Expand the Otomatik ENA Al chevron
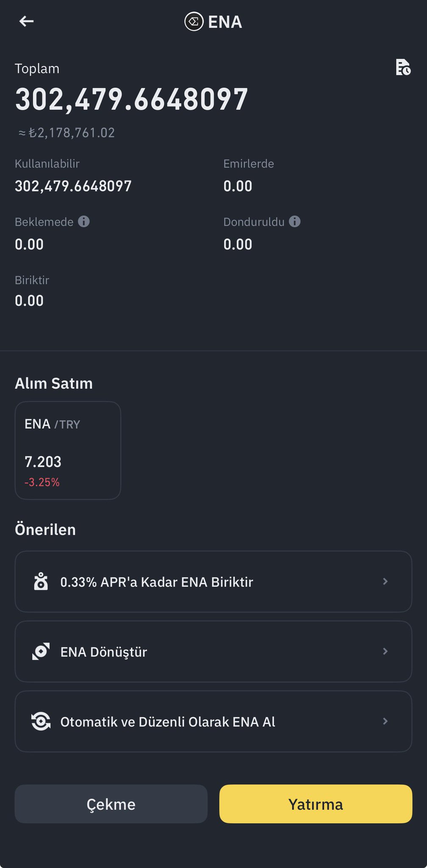427x868 pixels. (x=385, y=721)
